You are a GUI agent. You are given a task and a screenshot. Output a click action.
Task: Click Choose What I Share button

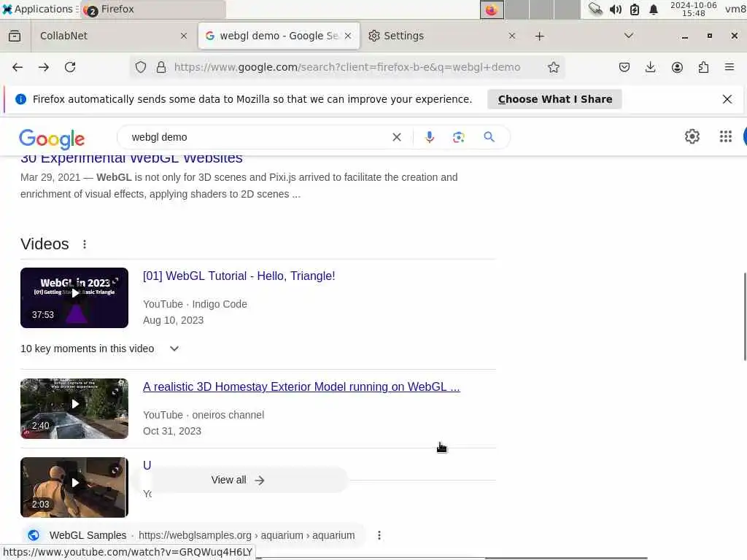tap(554, 99)
